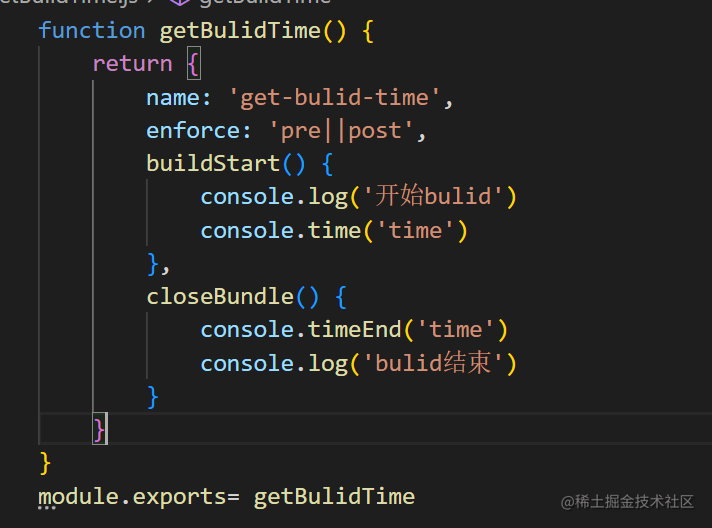Select the getBulidTime function name
This screenshot has width=712, height=528.
(x=240, y=32)
